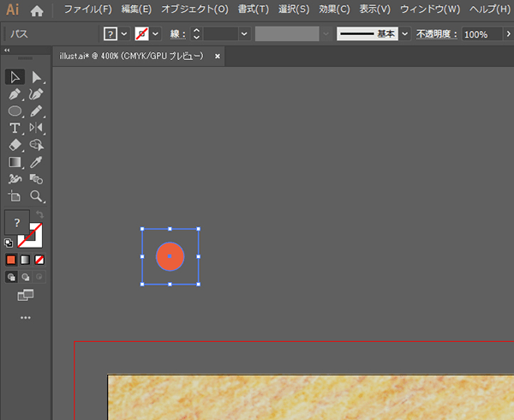Select the Eraser tool

point(15,145)
